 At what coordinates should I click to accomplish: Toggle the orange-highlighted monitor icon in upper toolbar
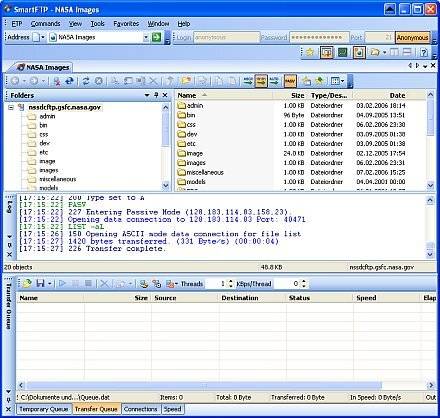[327, 52]
